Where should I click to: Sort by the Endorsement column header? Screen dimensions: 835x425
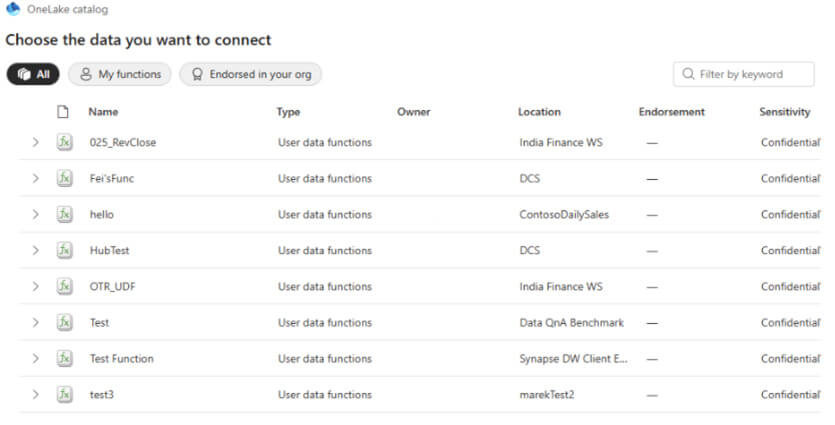671,112
